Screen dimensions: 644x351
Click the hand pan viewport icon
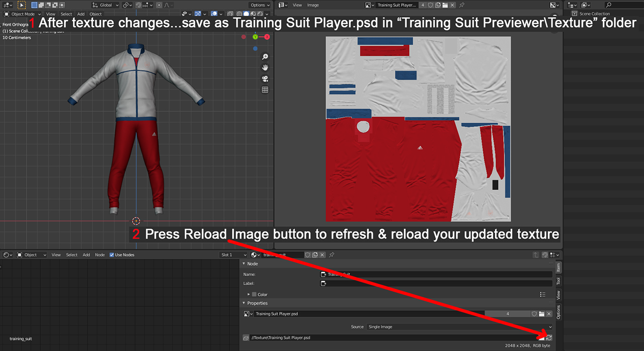click(265, 67)
